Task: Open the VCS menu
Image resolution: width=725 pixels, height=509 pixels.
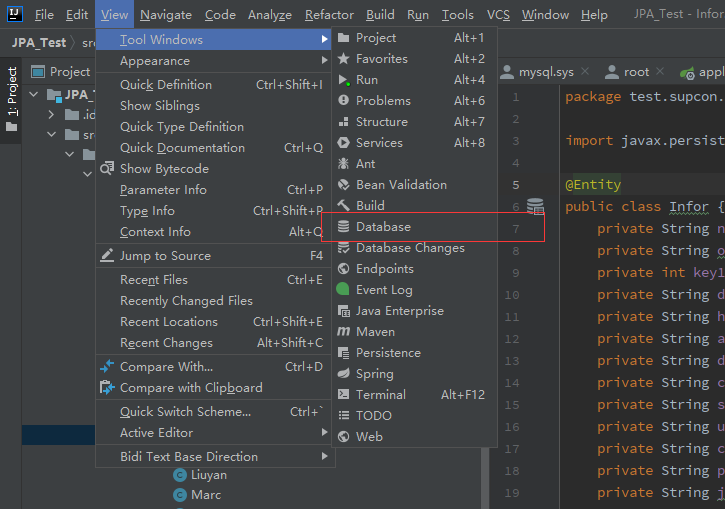Action: coord(498,15)
